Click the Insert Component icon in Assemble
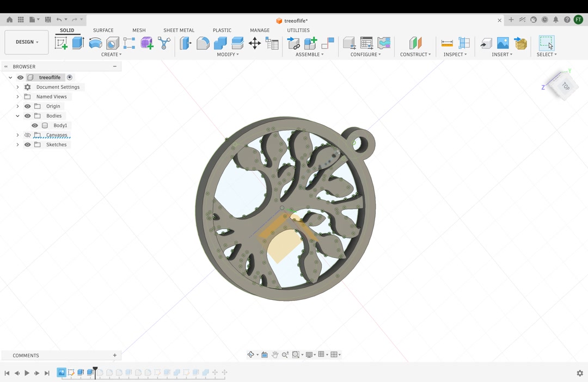Viewport: 588px width, 382px height. click(x=293, y=43)
